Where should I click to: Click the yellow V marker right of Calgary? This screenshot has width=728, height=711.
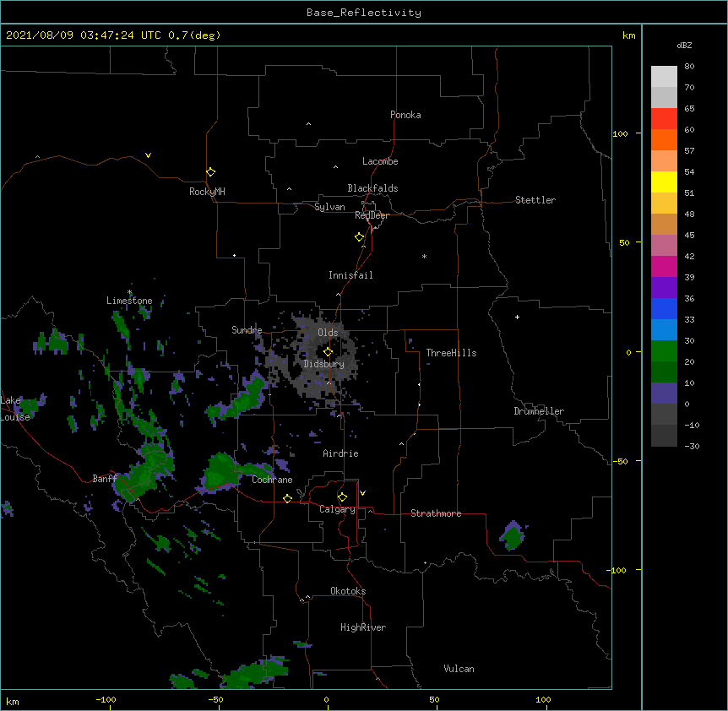362,493
